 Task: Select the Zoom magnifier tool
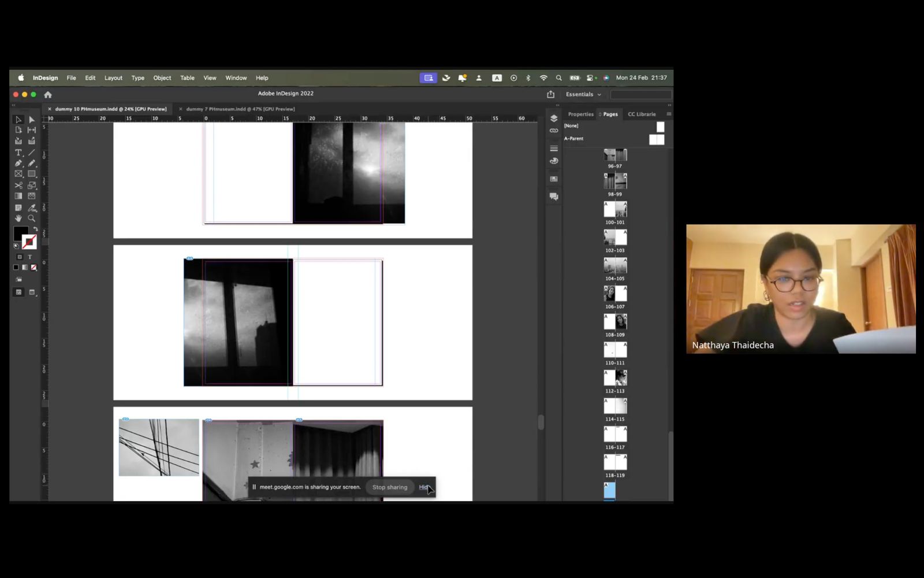coord(32,218)
